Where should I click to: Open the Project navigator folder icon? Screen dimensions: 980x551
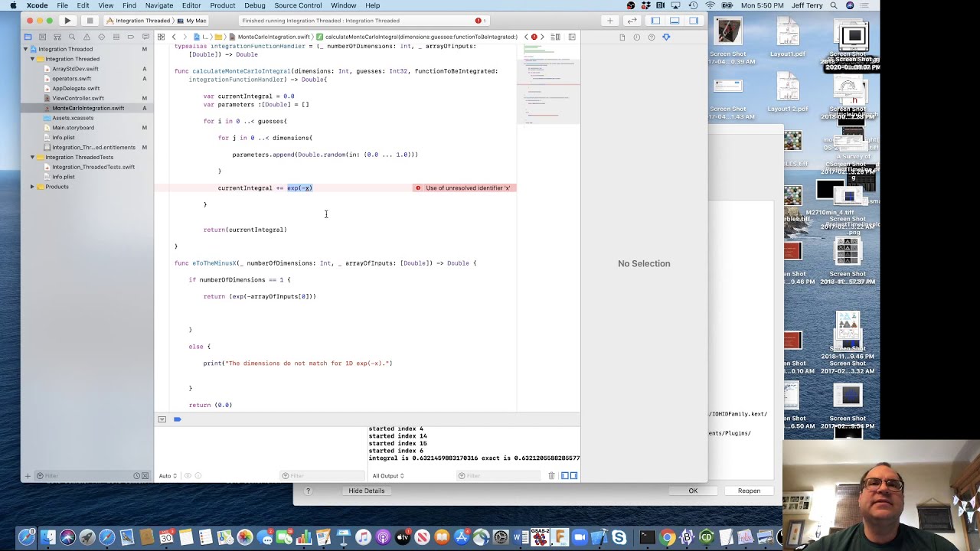[28, 37]
